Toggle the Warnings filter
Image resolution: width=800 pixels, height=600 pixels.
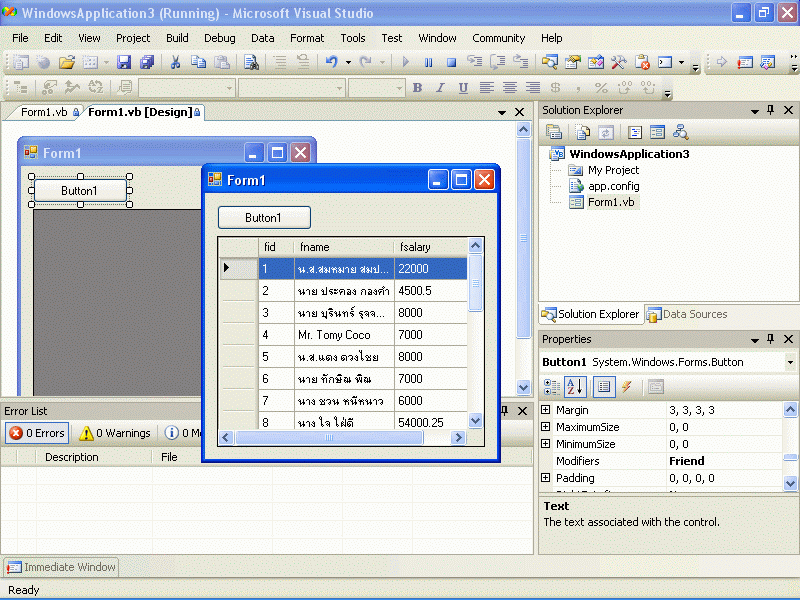coord(115,433)
